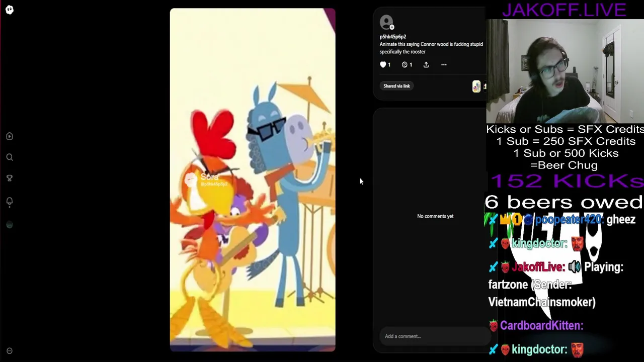The height and width of the screenshot is (362, 644).
Task: Share the post using the upload arrow icon
Action: coord(426,64)
